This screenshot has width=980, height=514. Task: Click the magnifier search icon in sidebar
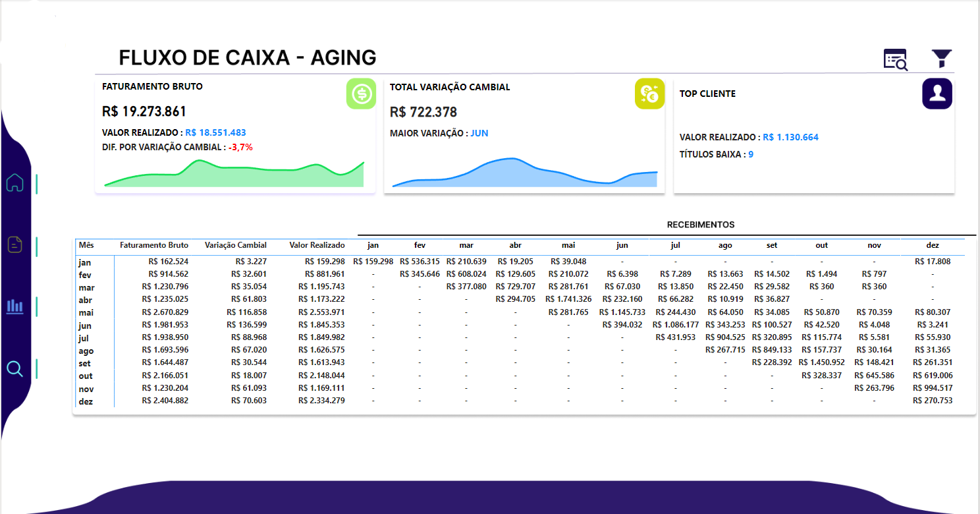tap(14, 369)
